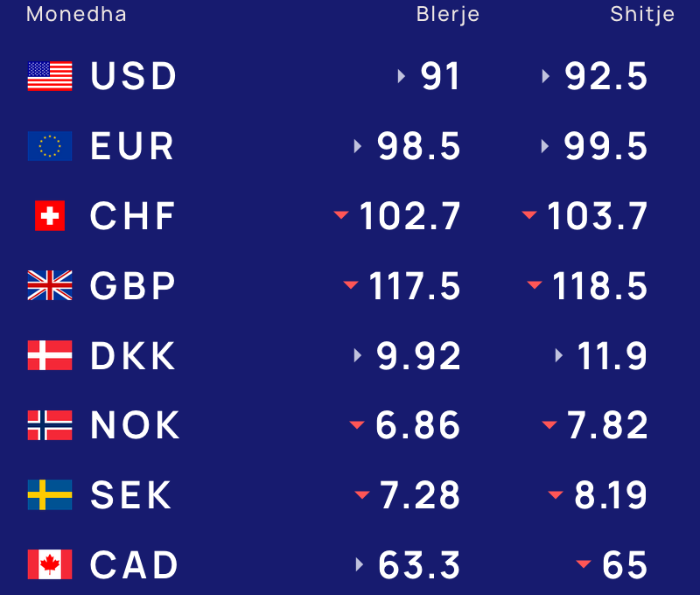
Task: Click the Norway flag icon
Action: pos(50,425)
